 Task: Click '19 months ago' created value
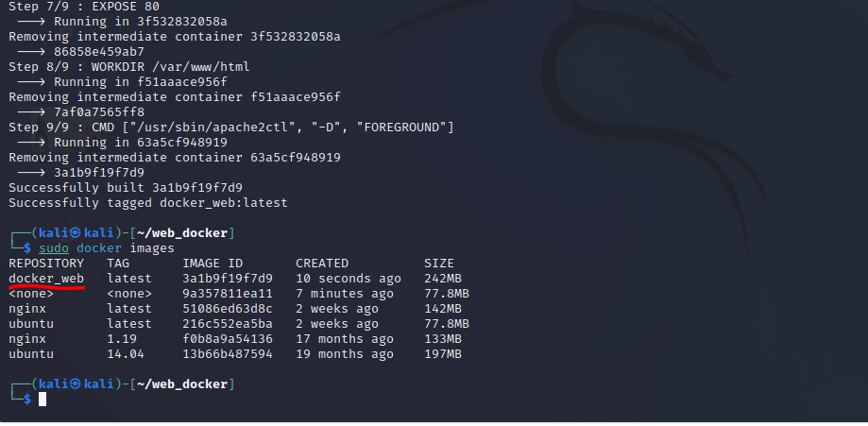pos(345,353)
